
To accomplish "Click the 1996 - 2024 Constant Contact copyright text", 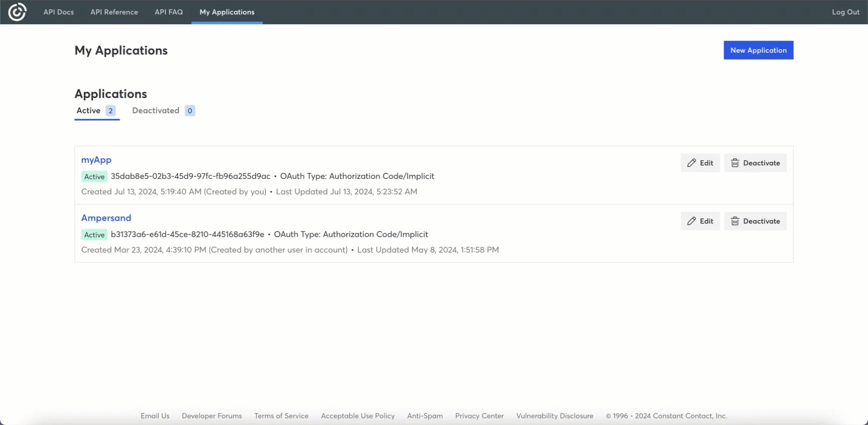I will 667,416.
